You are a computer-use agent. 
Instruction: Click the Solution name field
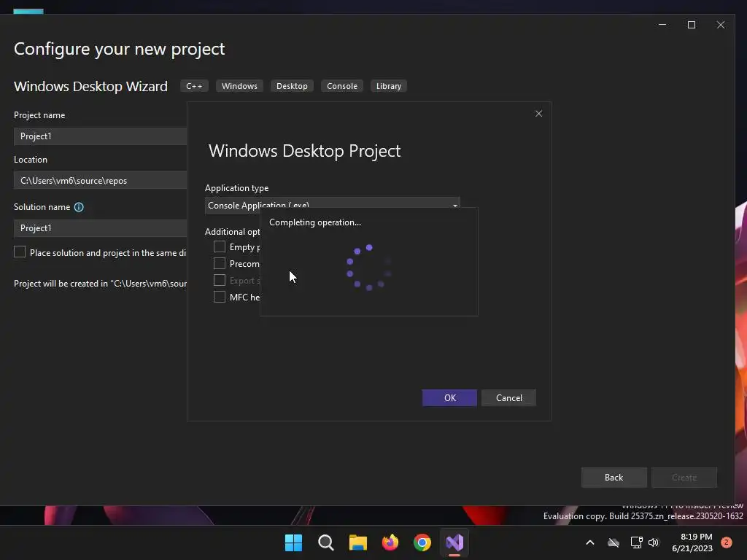pyautogui.click(x=101, y=228)
